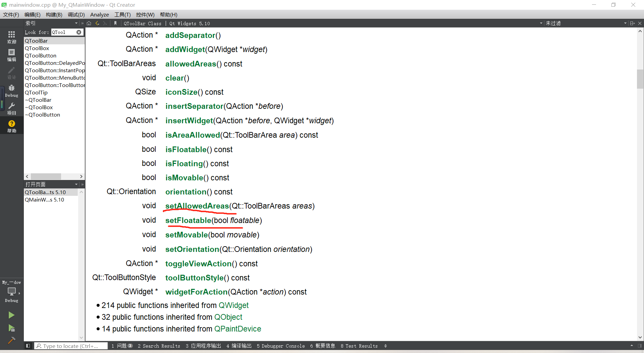Expand the split options next to 索引

point(82,23)
